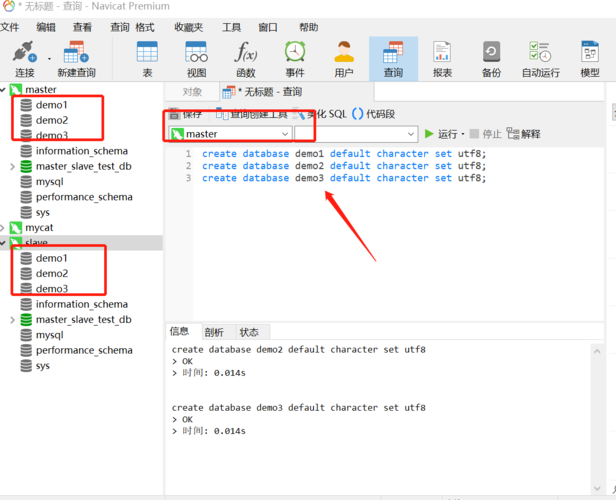Expand master_slave_test_db under slave
Viewport: 616px width, 500px height.
click(x=13, y=320)
